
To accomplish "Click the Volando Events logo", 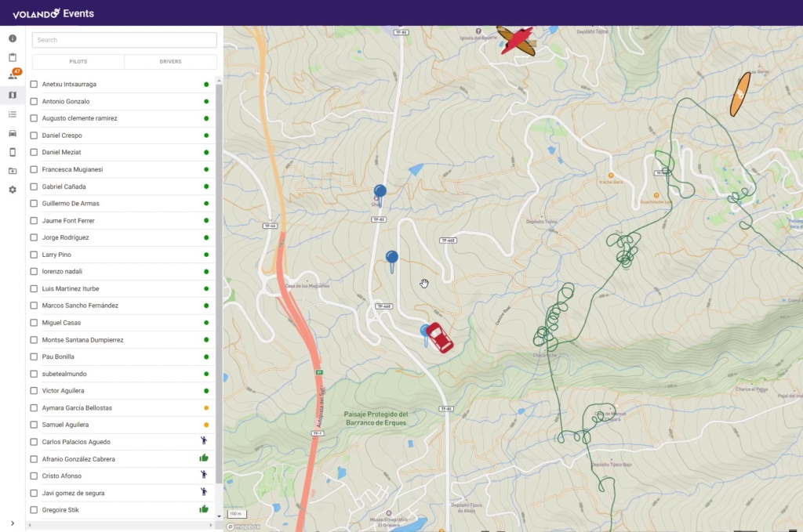I will pos(53,13).
